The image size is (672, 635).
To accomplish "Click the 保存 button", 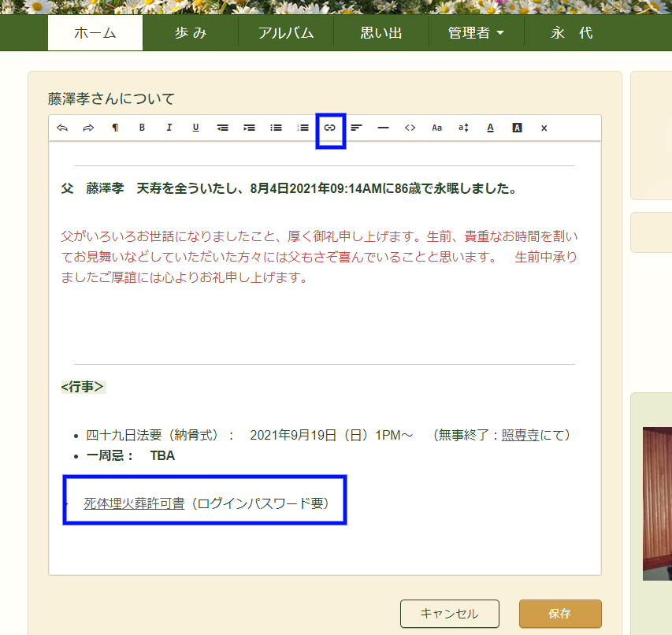I will (x=559, y=614).
